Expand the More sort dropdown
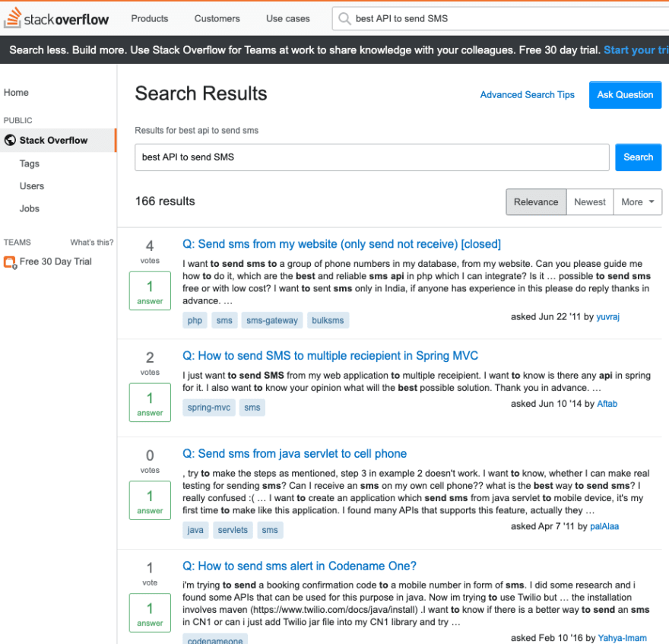 point(637,201)
